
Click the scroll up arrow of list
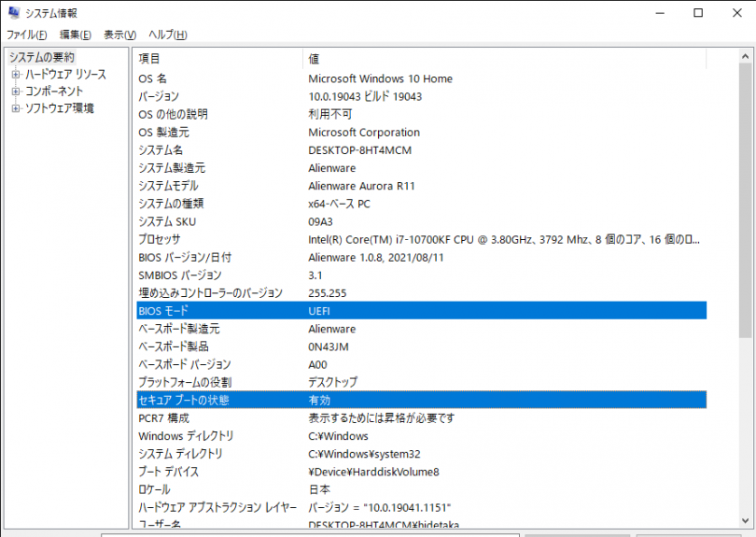745,57
